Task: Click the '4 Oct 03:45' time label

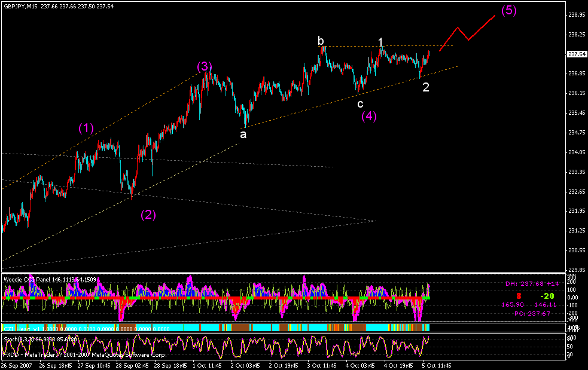Action: coord(360,365)
